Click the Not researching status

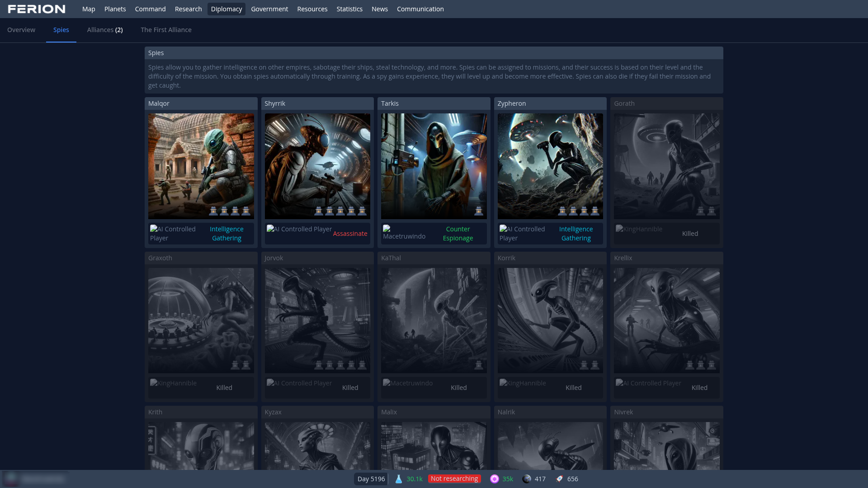click(x=454, y=479)
